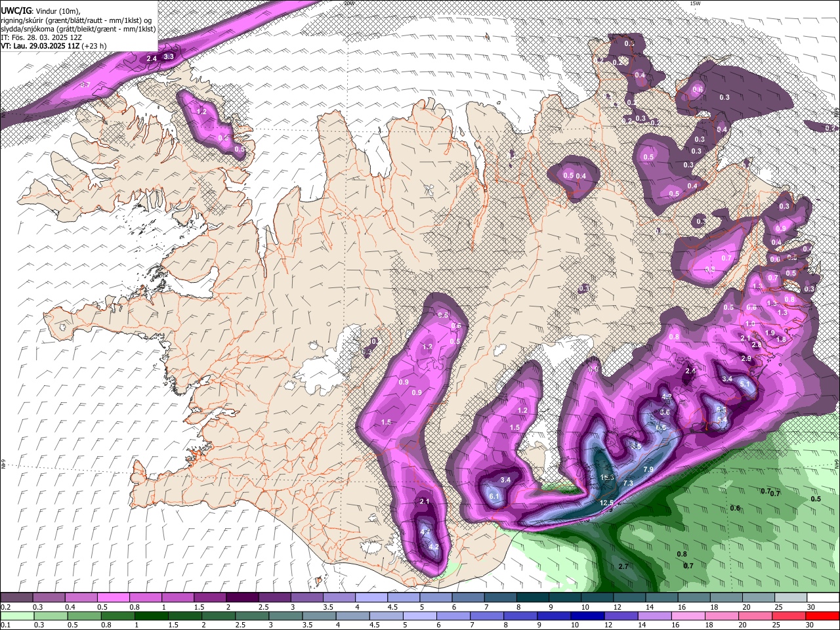The width and height of the screenshot is (840, 630).
Task: Click the 4.2 value on the map
Action: [x=433, y=547]
